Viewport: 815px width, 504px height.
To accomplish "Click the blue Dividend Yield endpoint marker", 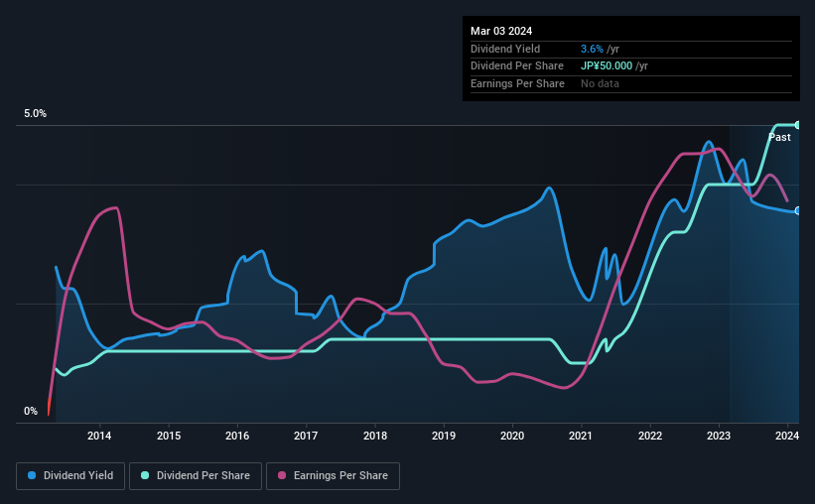I will [x=798, y=211].
